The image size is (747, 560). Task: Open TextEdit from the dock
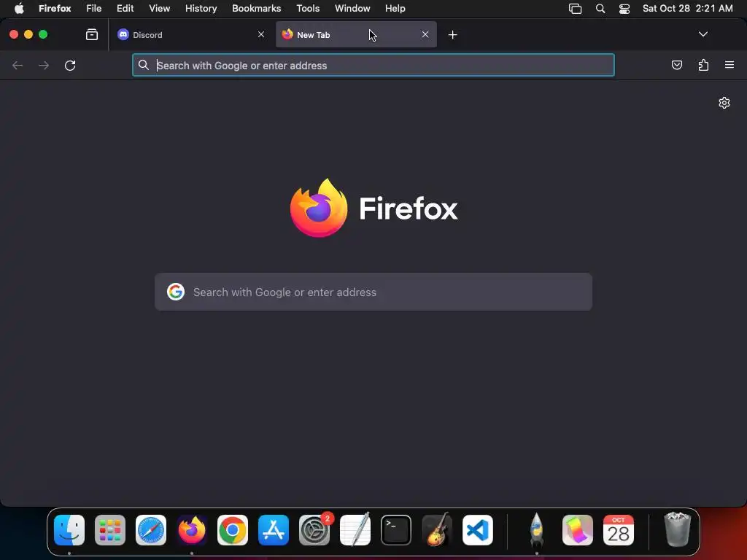click(x=355, y=529)
